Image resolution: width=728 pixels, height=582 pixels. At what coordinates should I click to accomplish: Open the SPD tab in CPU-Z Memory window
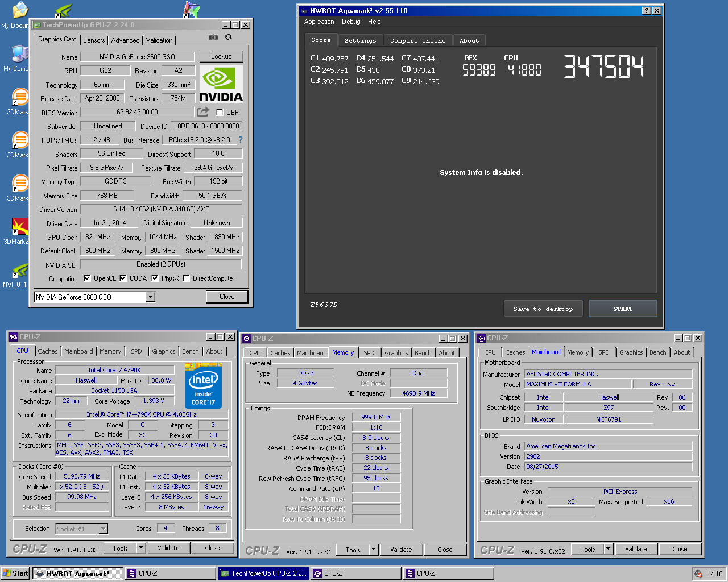tap(369, 353)
